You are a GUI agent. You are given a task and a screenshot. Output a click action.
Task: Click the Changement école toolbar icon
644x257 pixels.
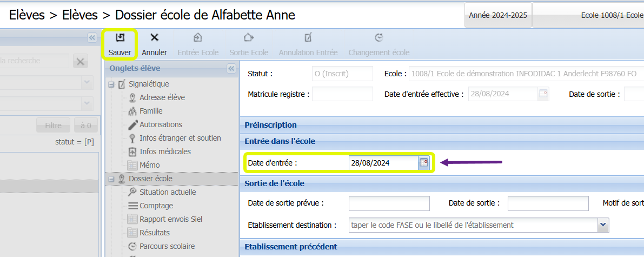[379, 38]
